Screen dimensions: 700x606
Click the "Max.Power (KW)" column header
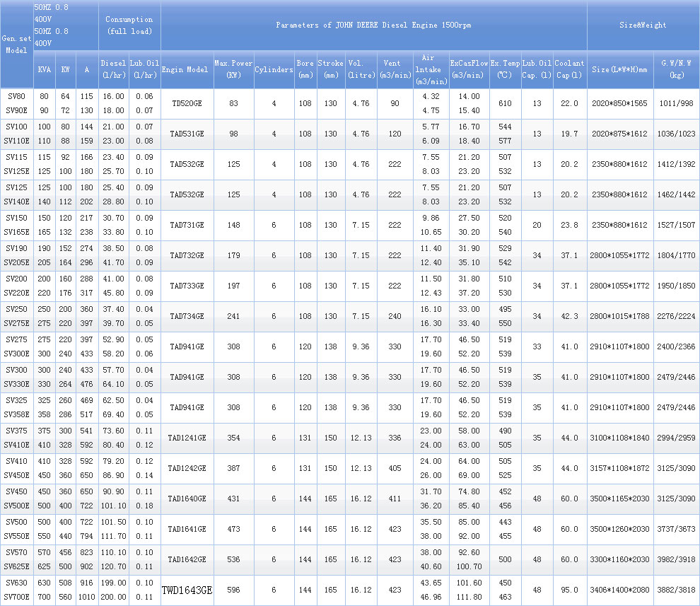[233, 69]
